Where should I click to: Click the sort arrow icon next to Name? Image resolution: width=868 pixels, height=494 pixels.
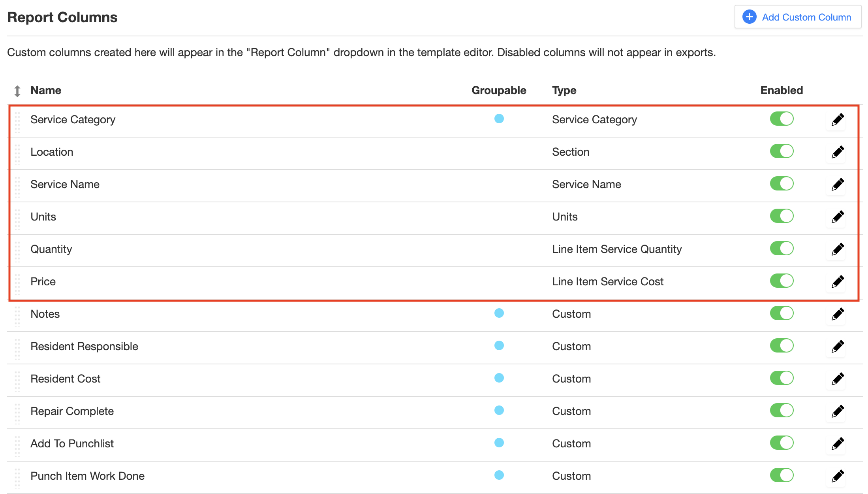click(x=17, y=91)
